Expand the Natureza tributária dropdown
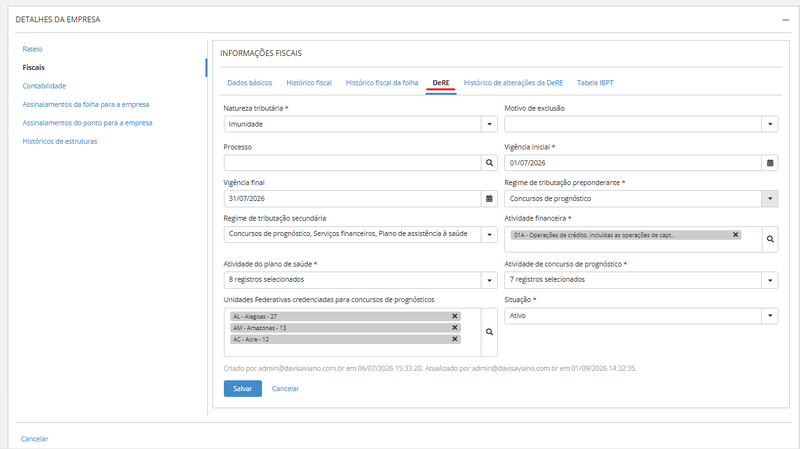 (489, 124)
